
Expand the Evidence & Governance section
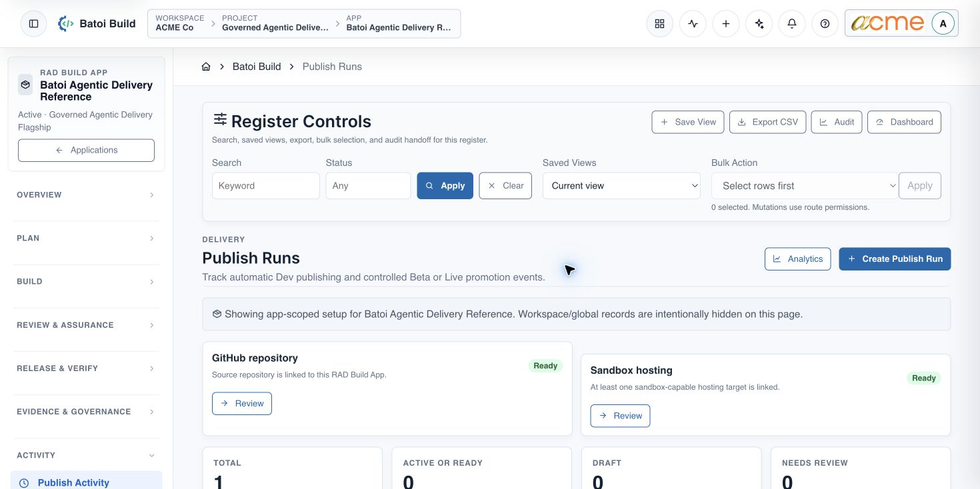click(x=86, y=412)
